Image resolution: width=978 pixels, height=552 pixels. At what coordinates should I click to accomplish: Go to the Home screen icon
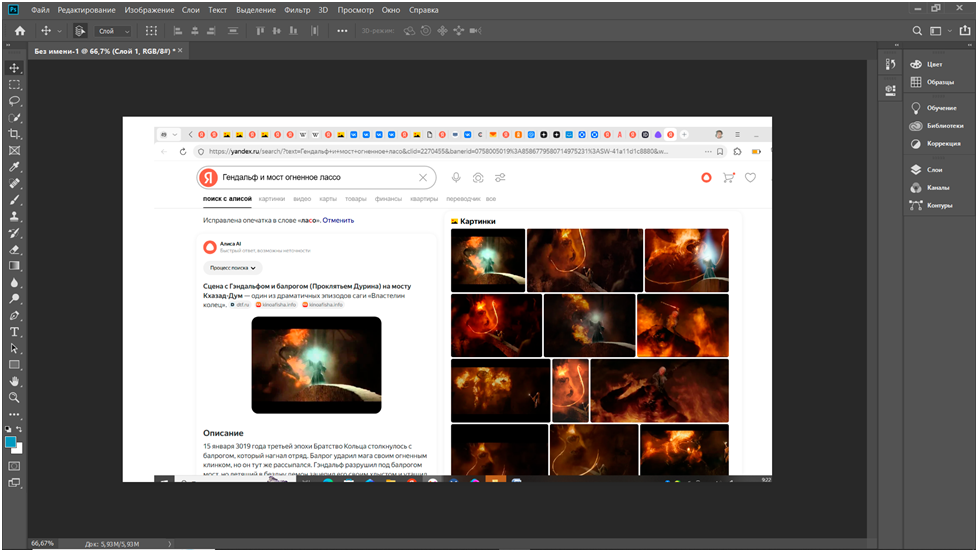coord(20,31)
